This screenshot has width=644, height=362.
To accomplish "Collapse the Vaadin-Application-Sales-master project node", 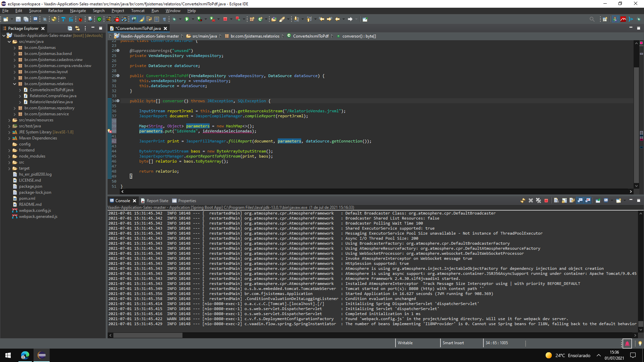I will [4, 36].
